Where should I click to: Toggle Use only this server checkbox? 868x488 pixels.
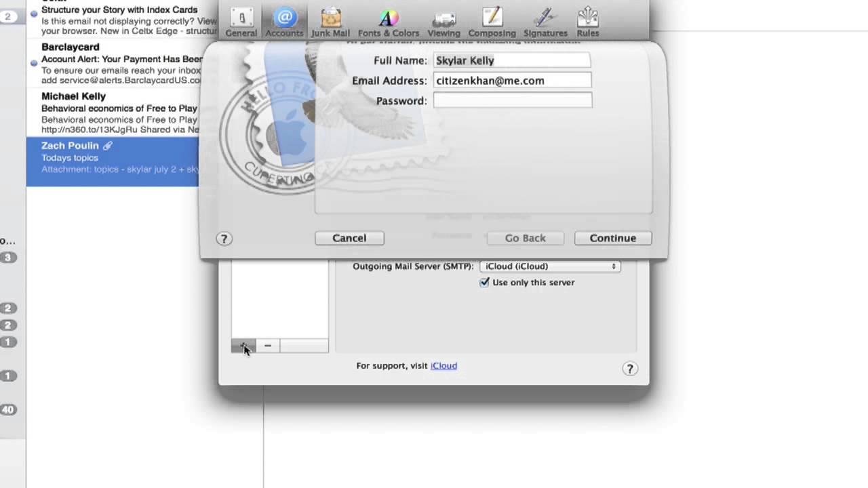point(484,283)
